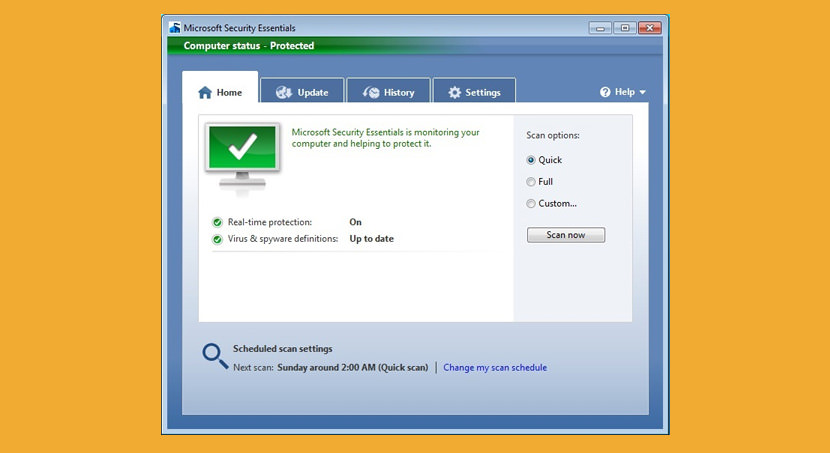Click the globe icon on Update tab
The image size is (830, 453).
point(284,93)
